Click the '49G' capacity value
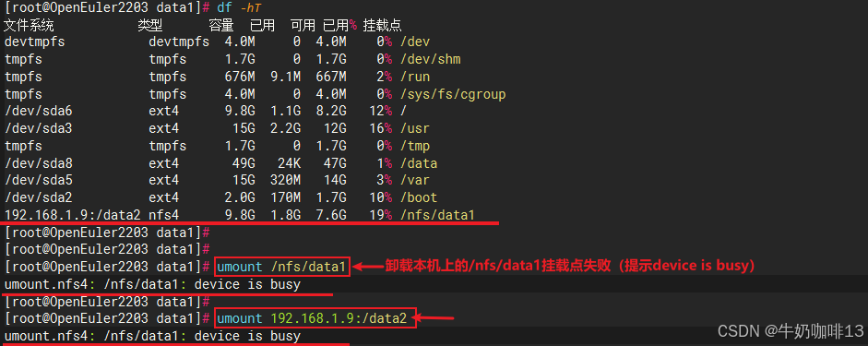This screenshot has width=868, height=346. [x=244, y=163]
